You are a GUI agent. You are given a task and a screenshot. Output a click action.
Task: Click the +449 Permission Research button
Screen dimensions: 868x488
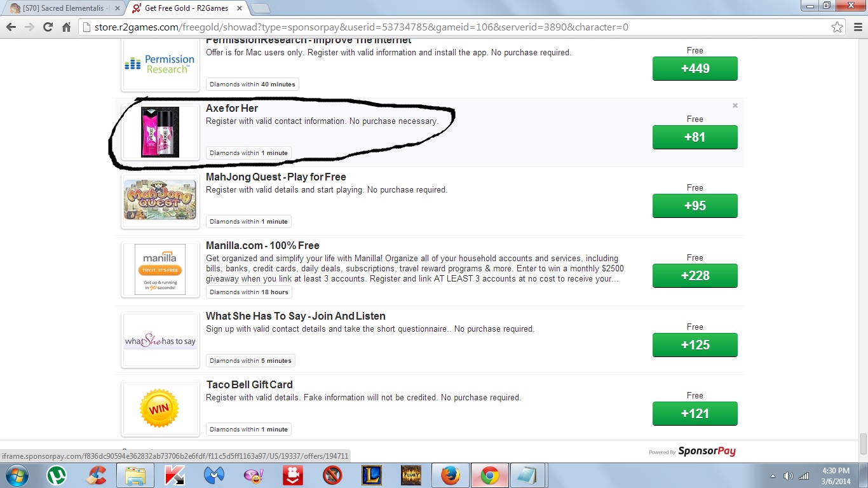(x=695, y=69)
